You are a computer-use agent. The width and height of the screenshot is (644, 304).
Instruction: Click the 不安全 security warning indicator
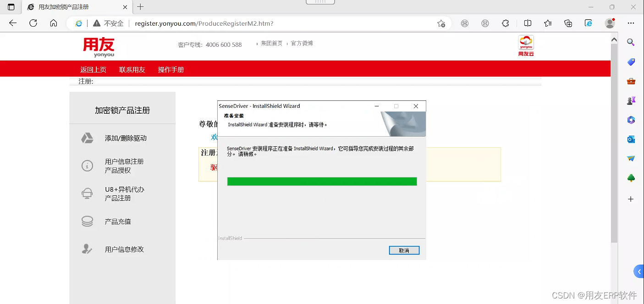[x=108, y=23]
